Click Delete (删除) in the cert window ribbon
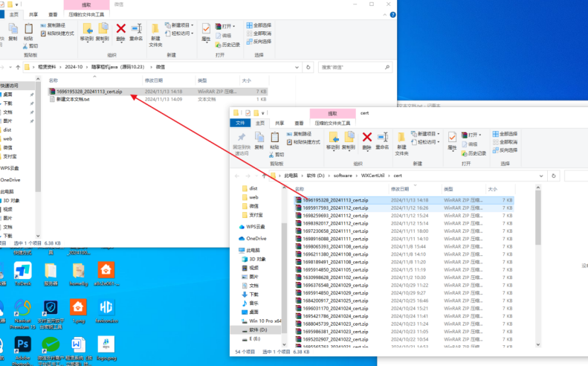 [366, 141]
